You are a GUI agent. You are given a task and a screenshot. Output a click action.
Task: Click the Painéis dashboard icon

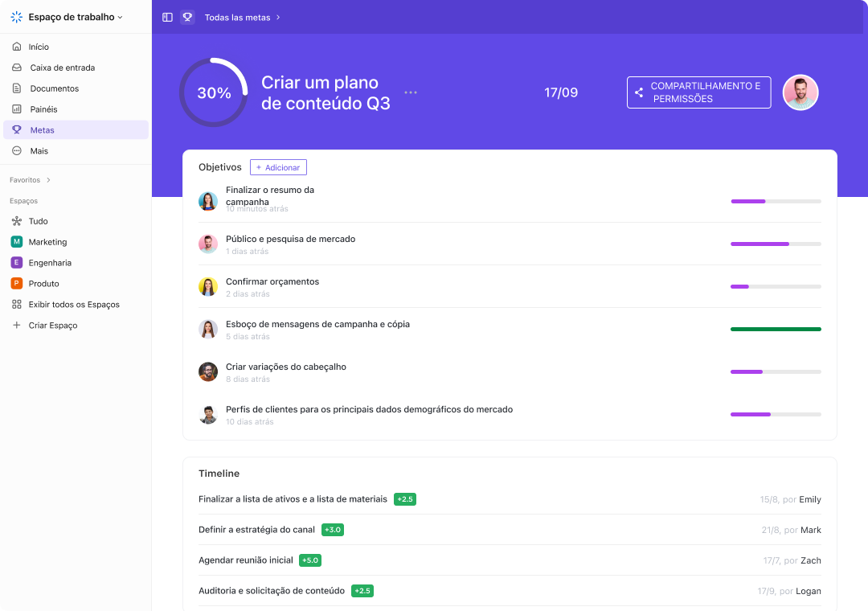[17, 109]
